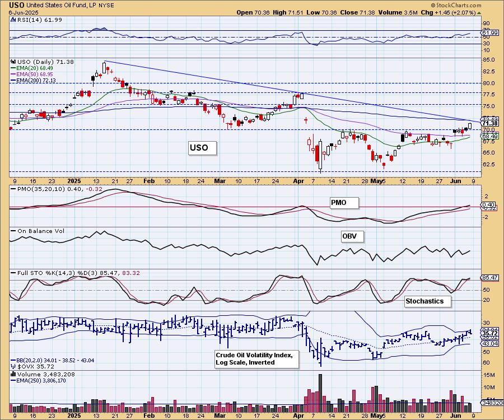Screen dimensions: 504x420
Task: Click the 15M volume axis label
Action: coord(488,375)
